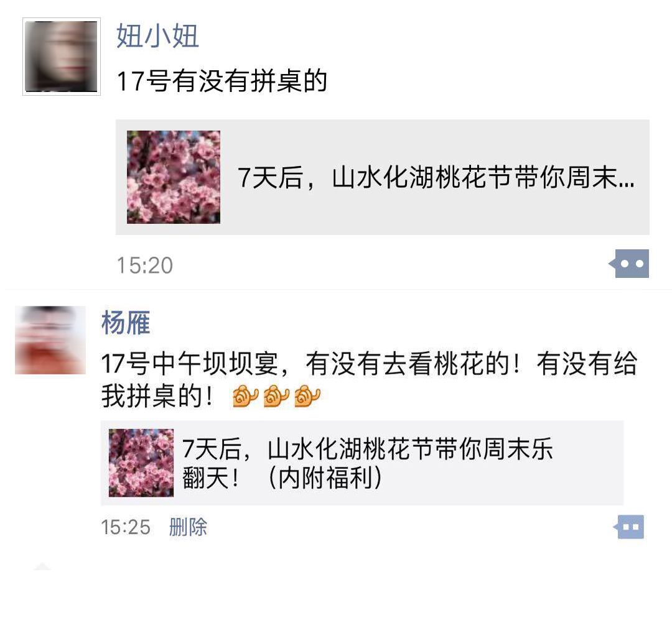This screenshot has width=672, height=618.
Task: Tap 杨雁's blurred profile avatar
Action: tap(50, 340)
